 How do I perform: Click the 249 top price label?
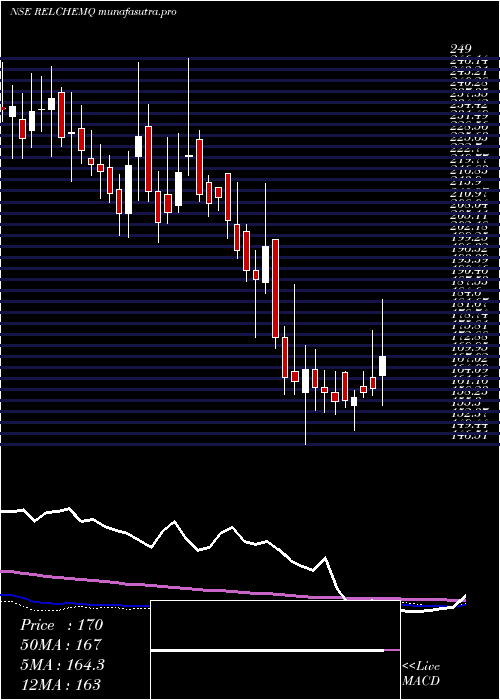pyautogui.click(x=461, y=49)
